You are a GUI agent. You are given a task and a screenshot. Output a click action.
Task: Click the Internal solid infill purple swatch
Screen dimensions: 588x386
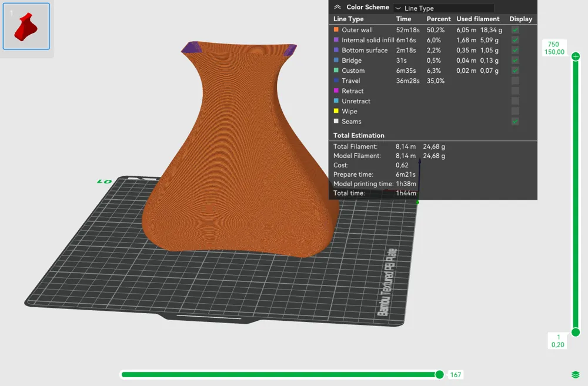click(336, 40)
